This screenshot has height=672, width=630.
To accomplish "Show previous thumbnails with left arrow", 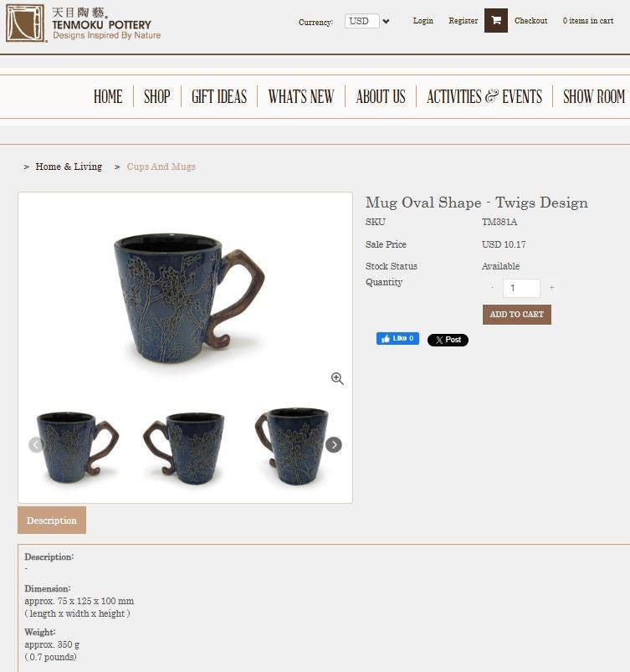I will pos(37,445).
